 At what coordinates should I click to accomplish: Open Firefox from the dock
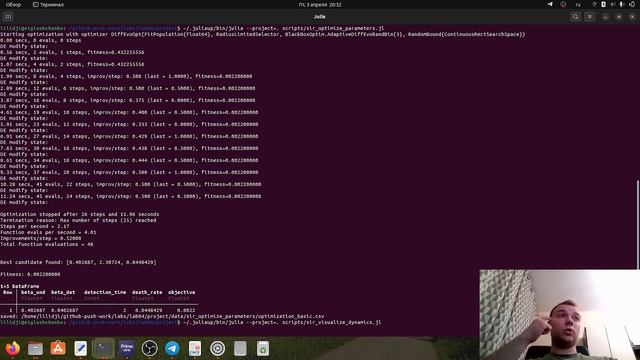pyautogui.click(x=13, y=348)
